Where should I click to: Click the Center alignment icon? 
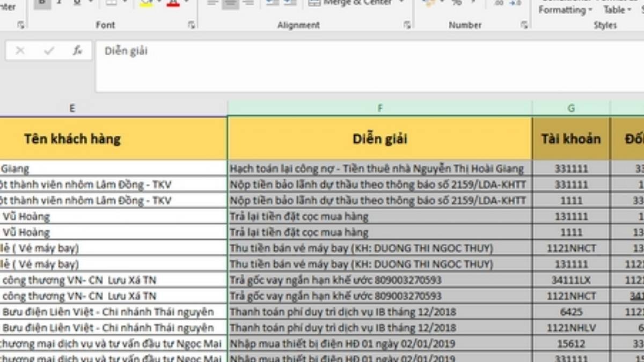[230, 4]
